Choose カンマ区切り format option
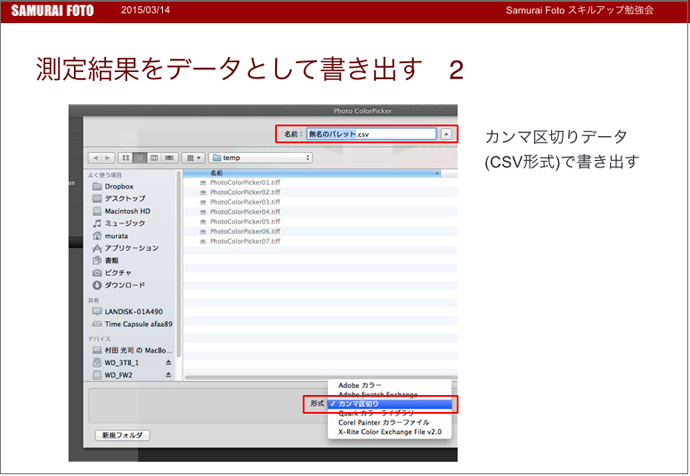This screenshot has width=690, height=476. click(x=389, y=404)
